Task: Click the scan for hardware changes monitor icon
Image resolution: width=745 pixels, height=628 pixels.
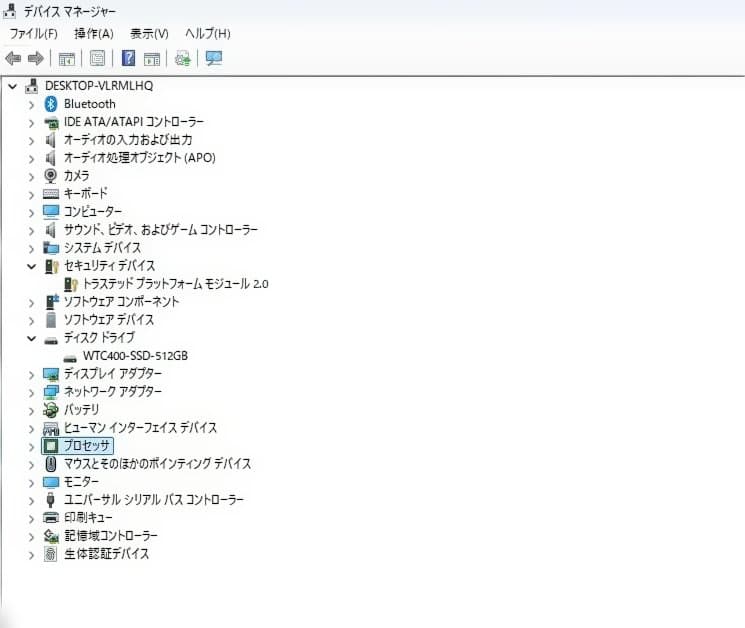Action: (x=213, y=58)
